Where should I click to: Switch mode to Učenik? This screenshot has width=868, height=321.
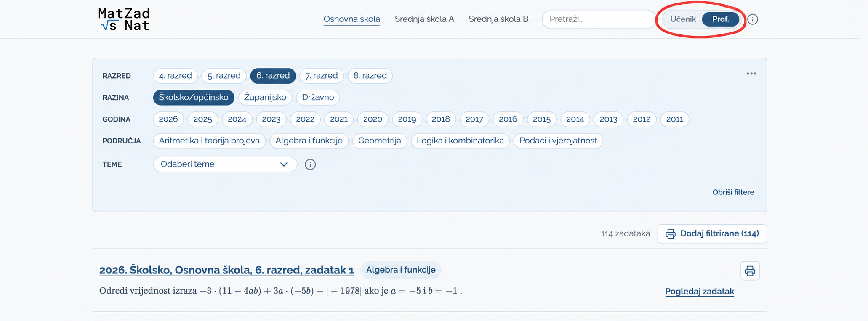pos(683,19)
